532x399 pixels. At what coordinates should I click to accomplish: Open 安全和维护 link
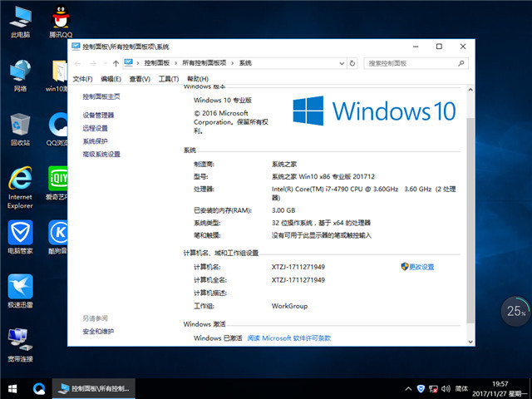(x=98, y=332)
